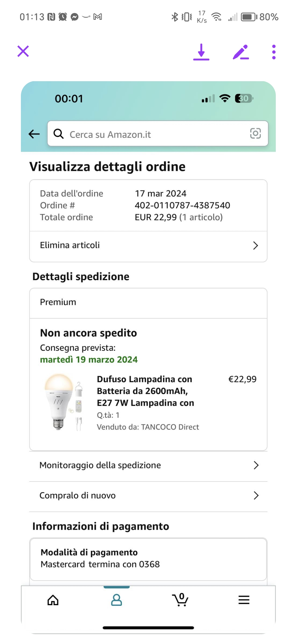Viewport: 297px width, 644px height.
Task: Expand Monitoraggio della spedizione chevron
Action: (256, 465)
